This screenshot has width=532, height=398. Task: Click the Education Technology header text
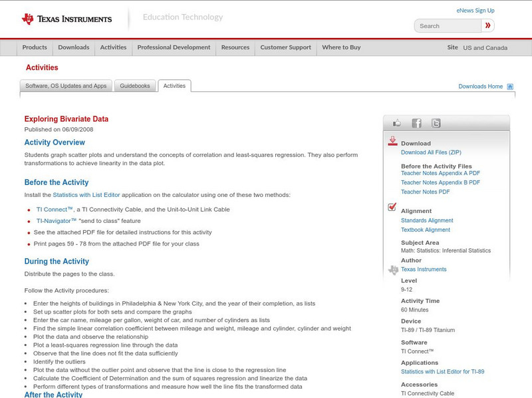(183, 17)
